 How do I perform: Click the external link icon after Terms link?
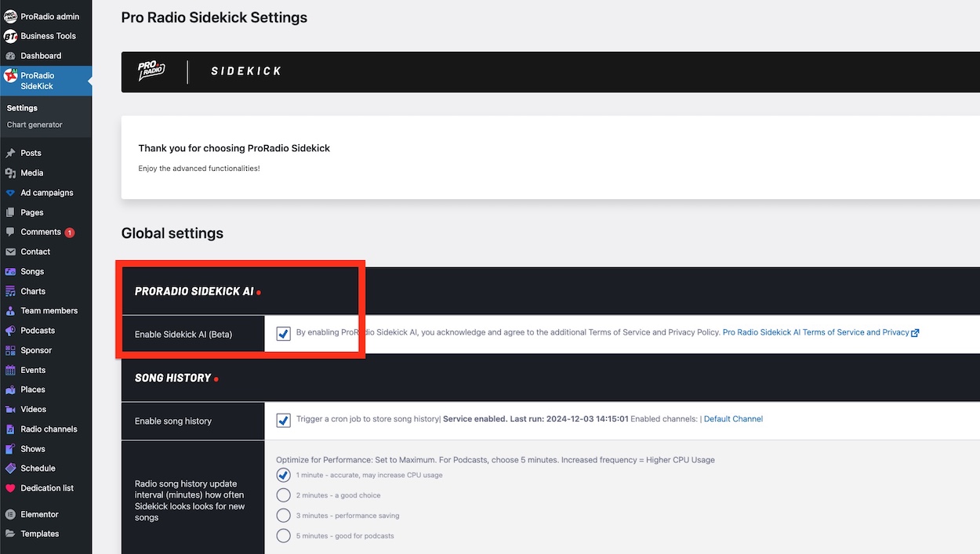click(916, 332)
